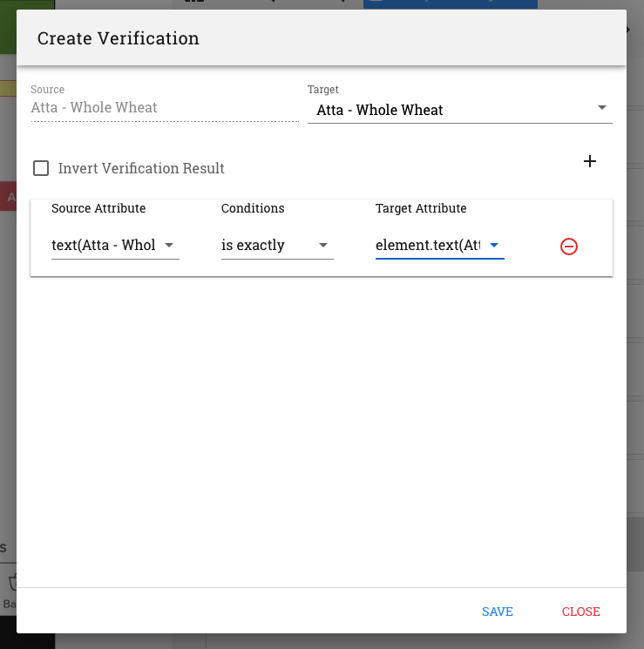
Task: Click the Invert Verification Result label text
Action: pos(141,168)
